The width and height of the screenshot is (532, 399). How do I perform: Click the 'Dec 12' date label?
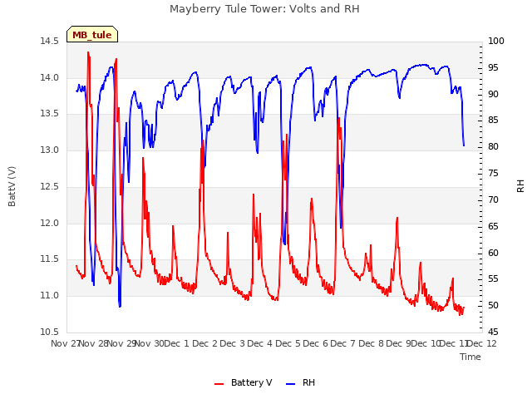482,343
